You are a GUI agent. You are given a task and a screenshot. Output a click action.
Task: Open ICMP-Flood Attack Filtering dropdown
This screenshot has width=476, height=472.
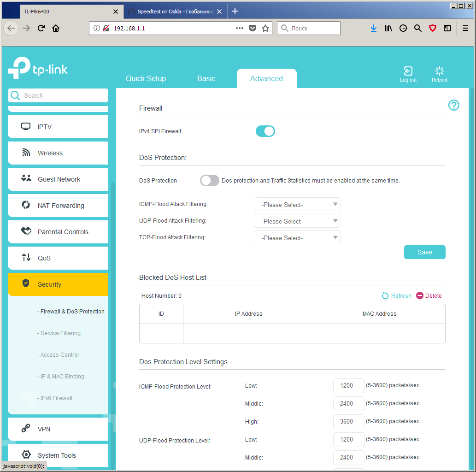298,204
